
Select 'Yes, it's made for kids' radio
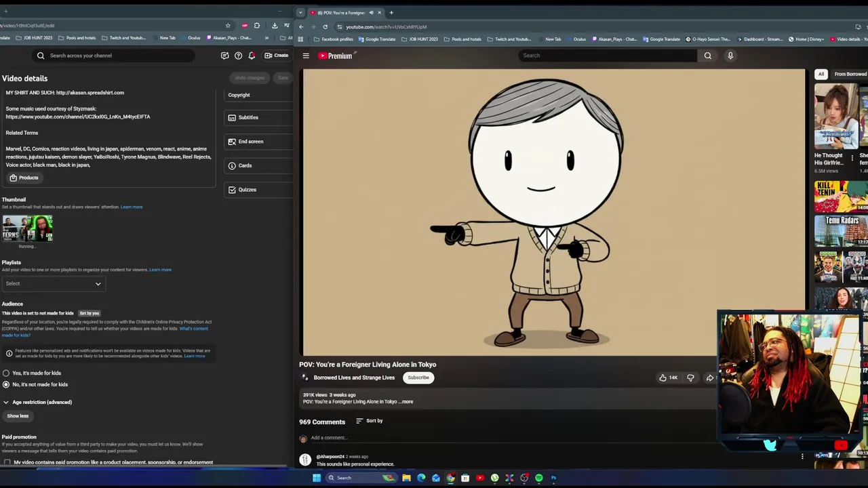(6, 373)
